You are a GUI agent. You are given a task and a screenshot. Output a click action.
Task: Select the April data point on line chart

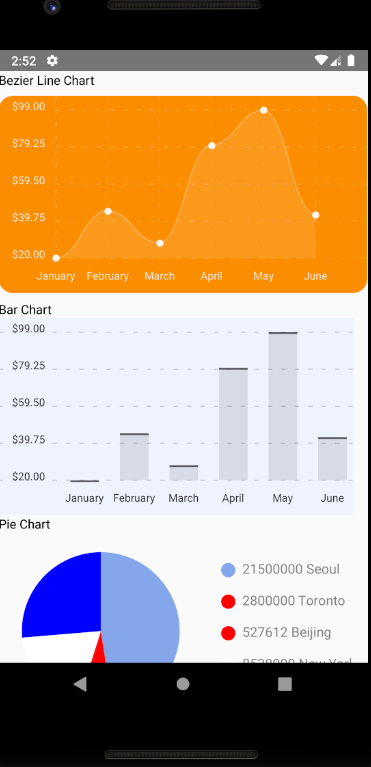pos(212,146)
